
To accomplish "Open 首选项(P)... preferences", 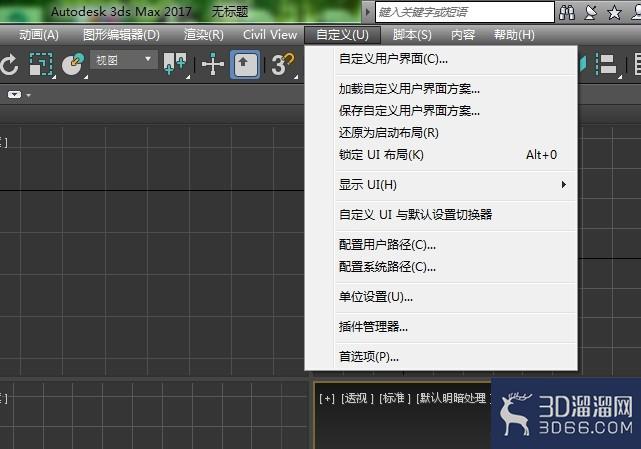I will pyautogui.click(x=441, y=357).
